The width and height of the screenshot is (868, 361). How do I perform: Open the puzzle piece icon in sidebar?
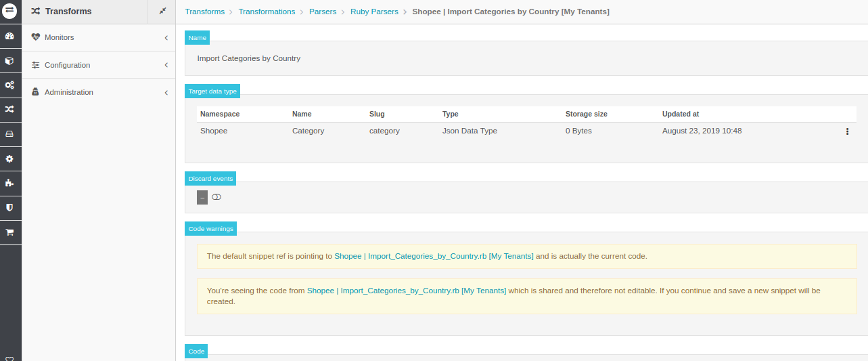[x=10, y=183]
